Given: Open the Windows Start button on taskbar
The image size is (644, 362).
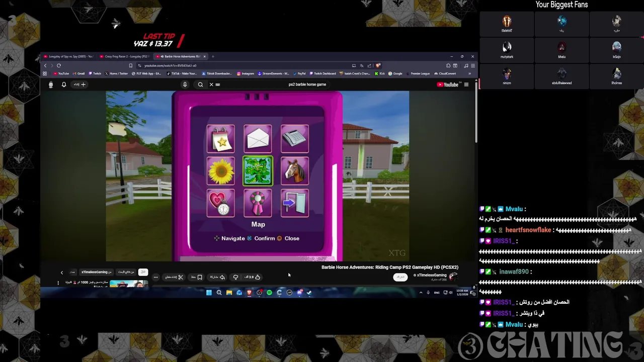Looking at the screenshot, I should tap(209, 293).
